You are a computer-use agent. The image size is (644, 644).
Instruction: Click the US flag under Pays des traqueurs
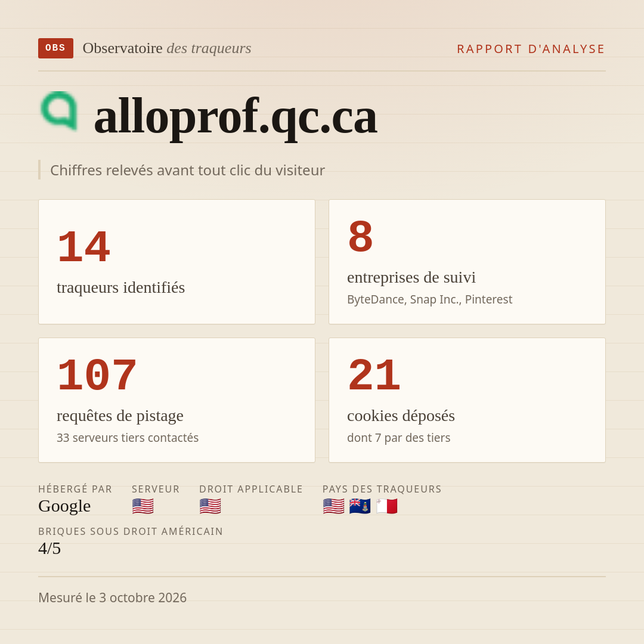pyautogui.click(x=333, y=506)
